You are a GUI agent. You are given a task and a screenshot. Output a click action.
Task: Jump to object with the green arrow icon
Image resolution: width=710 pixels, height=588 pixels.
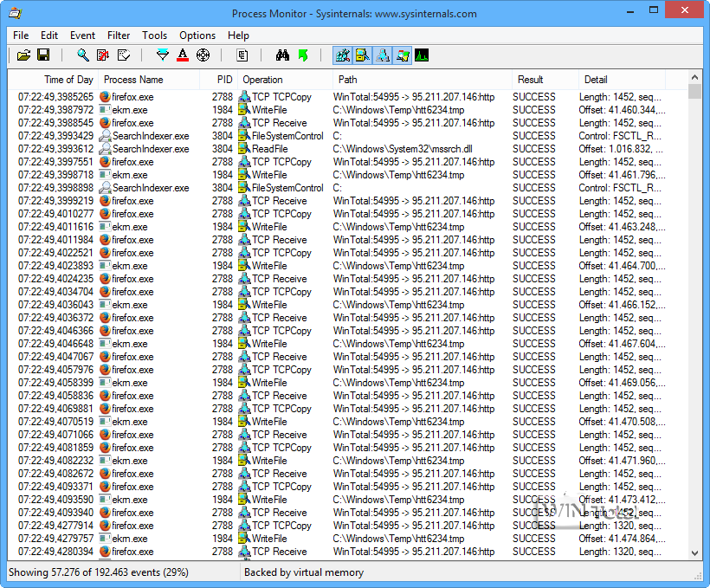[x=303, y=55]
